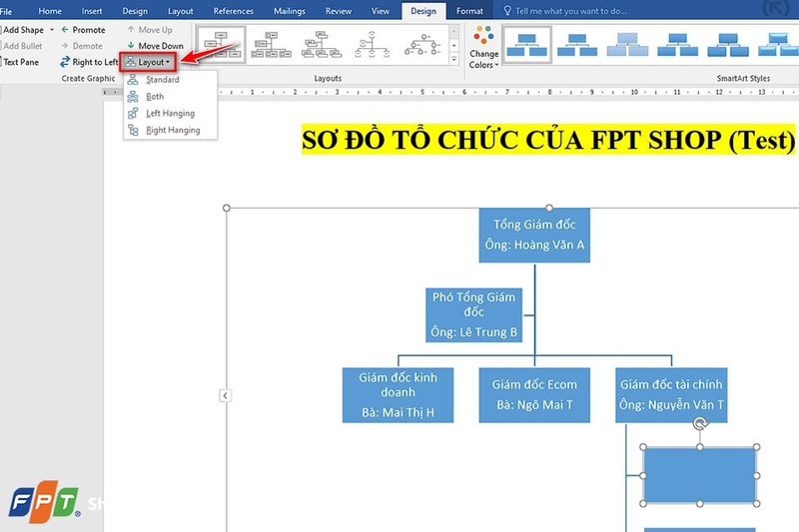The width and height of the screenshot is (799, 532).
Task: Apply the third faded SmartArt style
Action: [627, 45]
